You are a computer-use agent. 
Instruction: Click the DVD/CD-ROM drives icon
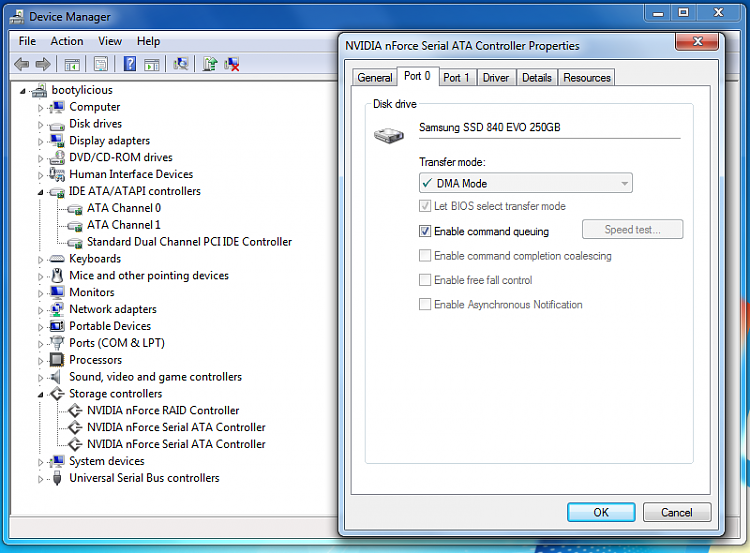point(57,157)
